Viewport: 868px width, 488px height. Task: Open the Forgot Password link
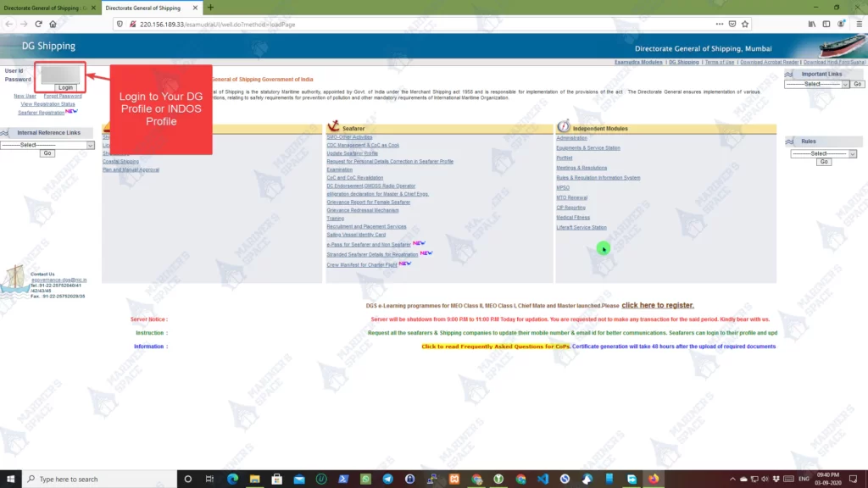[x=63, y=97]
